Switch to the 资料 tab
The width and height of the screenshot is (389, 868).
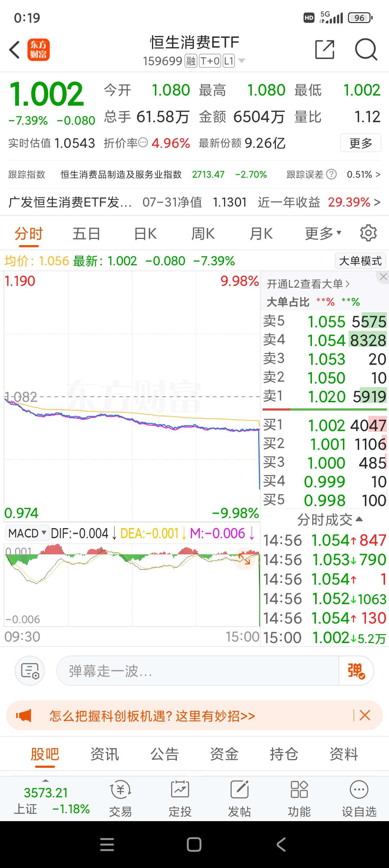coord(344,754)
